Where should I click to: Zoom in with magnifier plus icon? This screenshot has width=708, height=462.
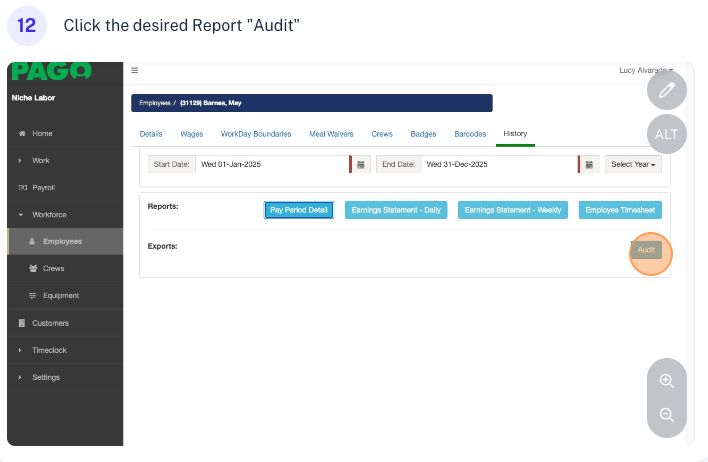(667, 380)
